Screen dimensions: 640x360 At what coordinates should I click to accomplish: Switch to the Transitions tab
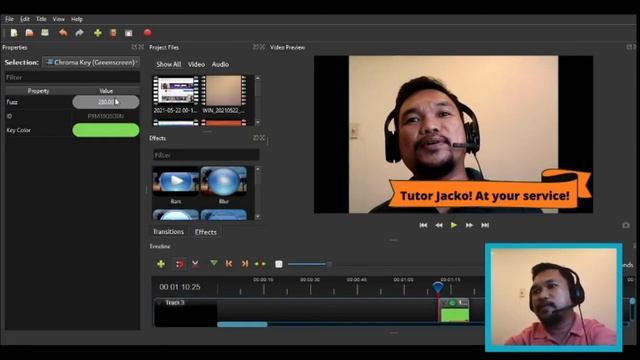pos(168,232)
